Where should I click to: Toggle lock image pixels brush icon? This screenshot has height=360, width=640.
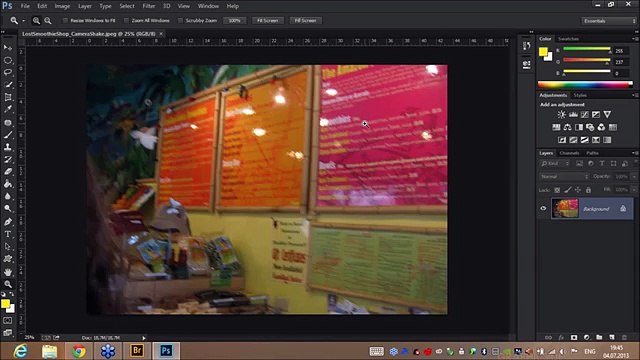tap(568, 190)
